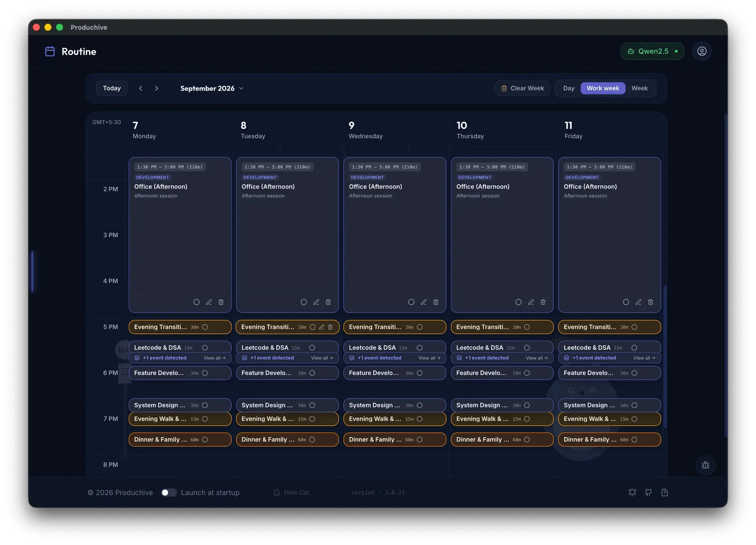The width and height of the screenshot is (756, 545).
Task: Delete Thursday's Office (Afternoon) block
Action: point(543,302)
